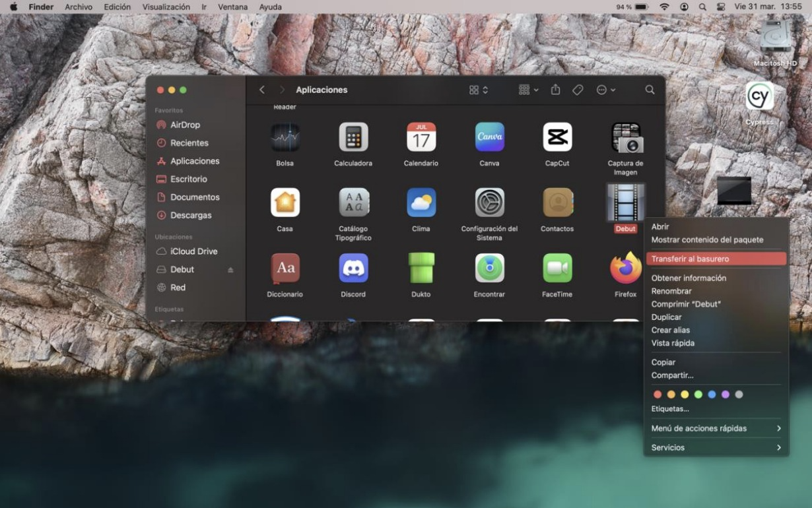Apply the purple tag color

click(x=726, y=395)
